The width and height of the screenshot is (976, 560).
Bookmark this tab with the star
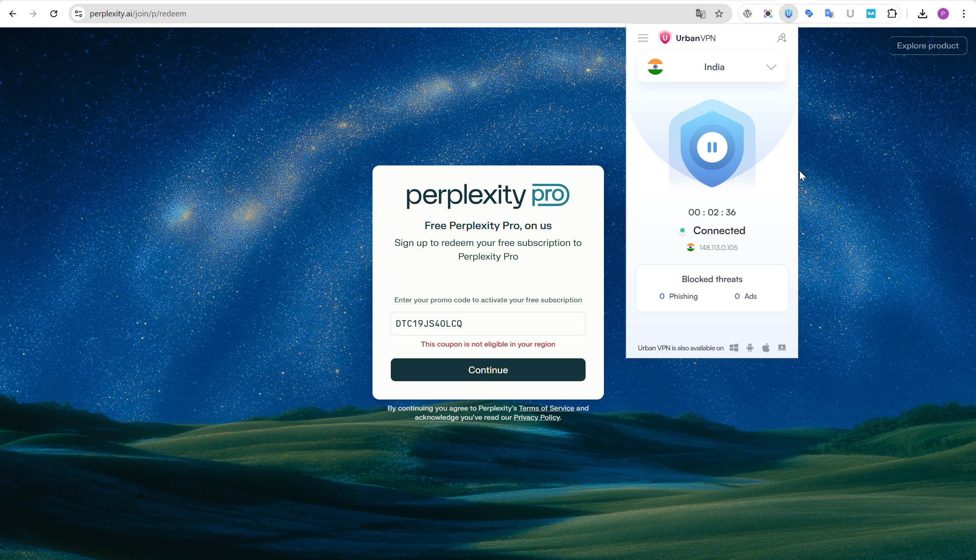click(719, 14)
